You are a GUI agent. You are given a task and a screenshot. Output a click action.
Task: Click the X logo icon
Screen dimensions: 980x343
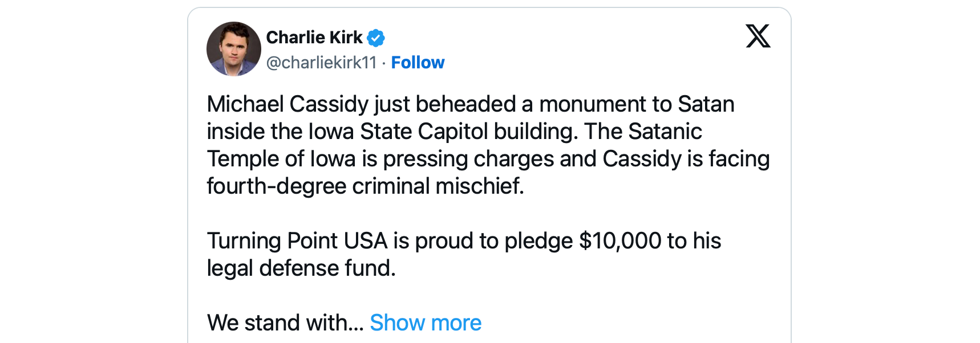758,36
